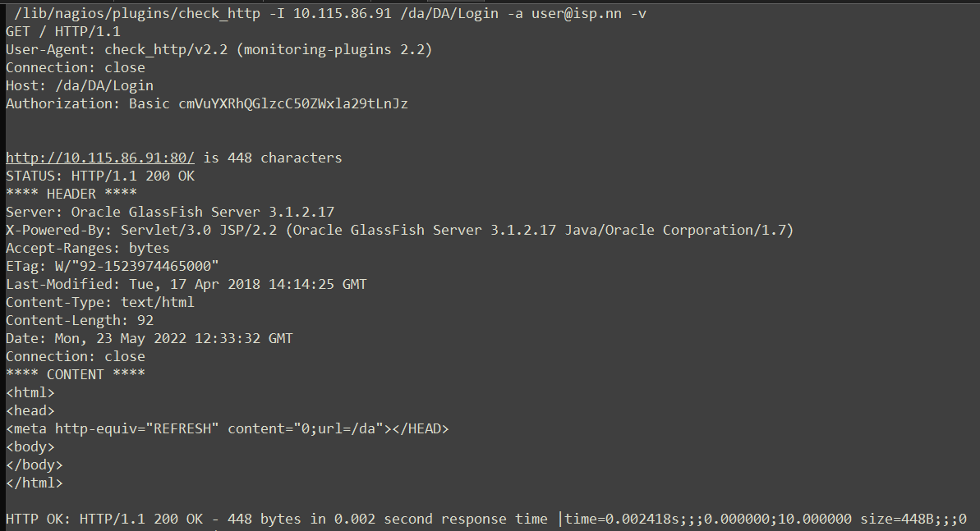The height and width of the screenshot is (531, 980).
Task: Click the GET / HTTP/1.1 request line
Action: pos(63,32)
